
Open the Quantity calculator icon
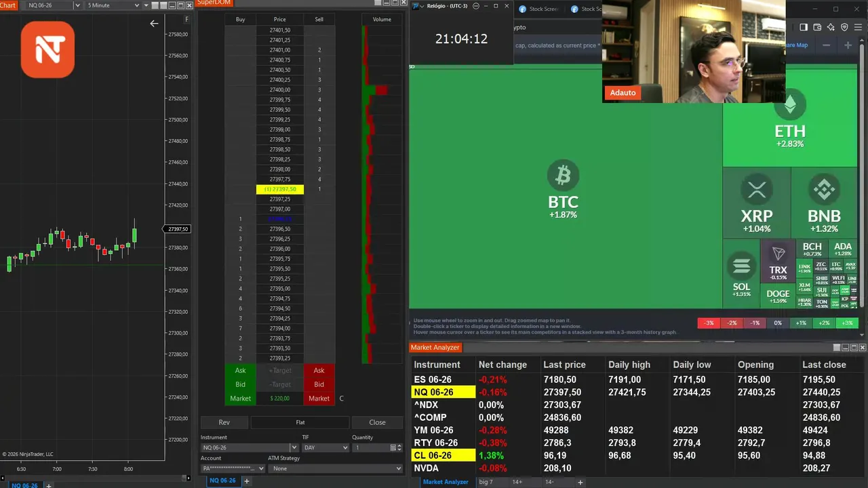coord(393,448)
